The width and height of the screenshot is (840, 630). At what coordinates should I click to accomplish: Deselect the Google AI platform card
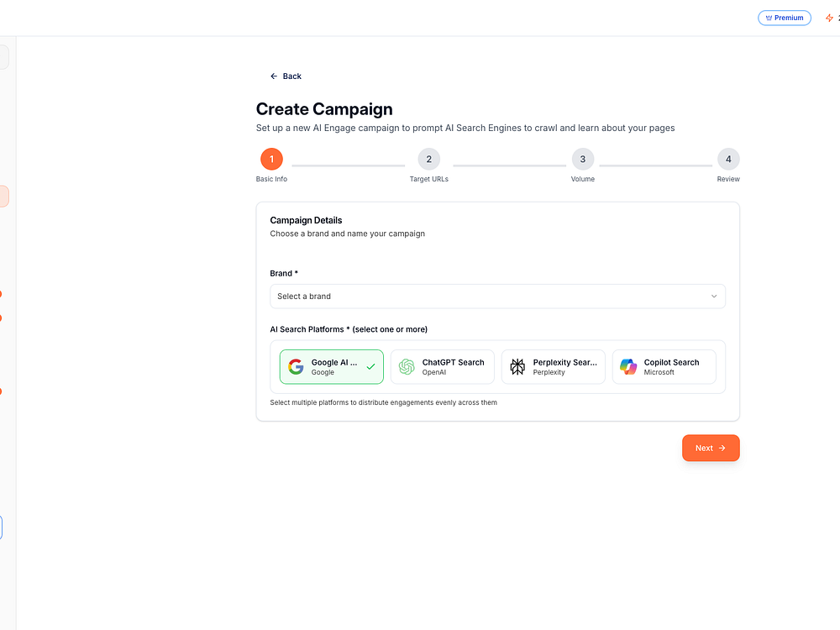click(332, 367)
